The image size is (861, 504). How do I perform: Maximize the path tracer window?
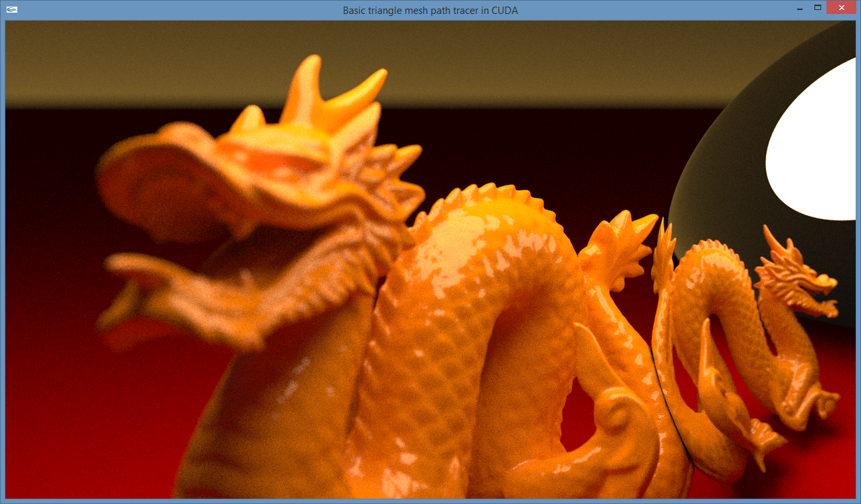(x=818, y=7)
